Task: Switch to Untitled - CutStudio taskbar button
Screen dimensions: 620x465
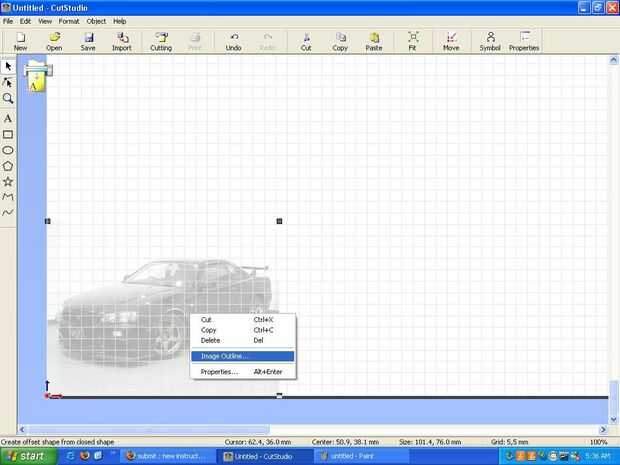Action: pyautogui.click(x=263, y=456)
